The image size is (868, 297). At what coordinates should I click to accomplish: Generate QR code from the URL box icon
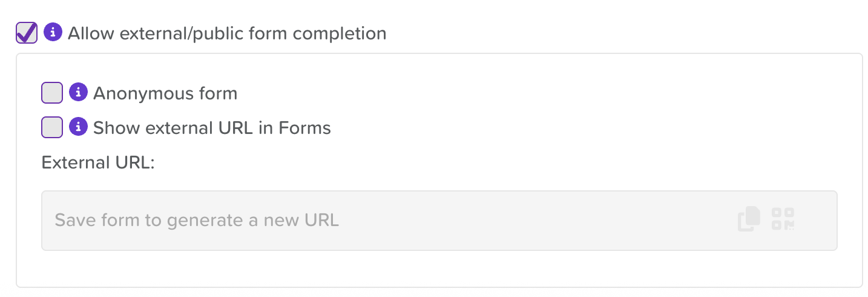tap(783, 219)
